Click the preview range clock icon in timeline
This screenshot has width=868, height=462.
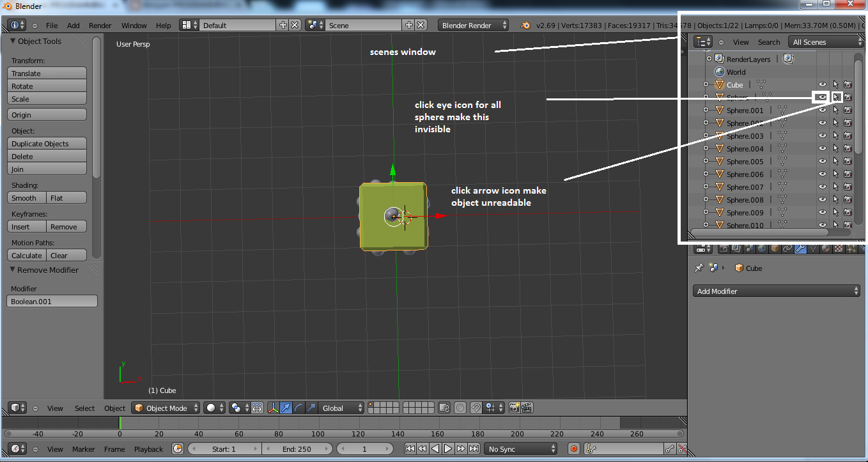point(178,449)
